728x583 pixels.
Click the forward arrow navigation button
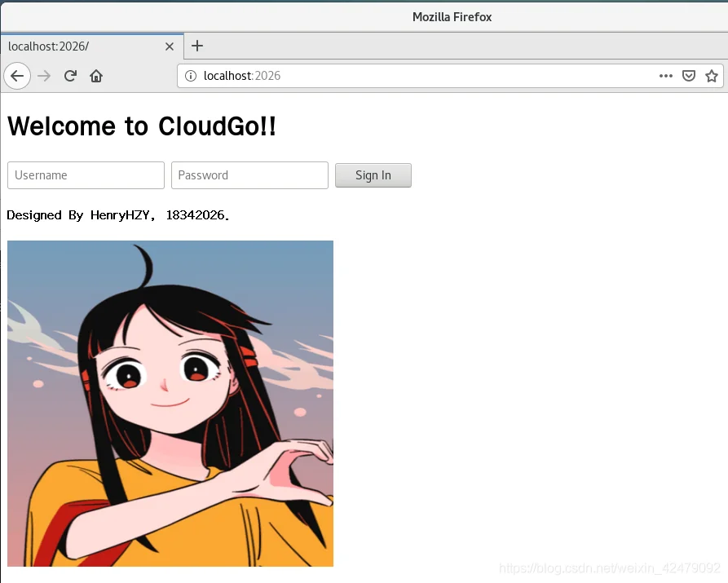(44, 76)
